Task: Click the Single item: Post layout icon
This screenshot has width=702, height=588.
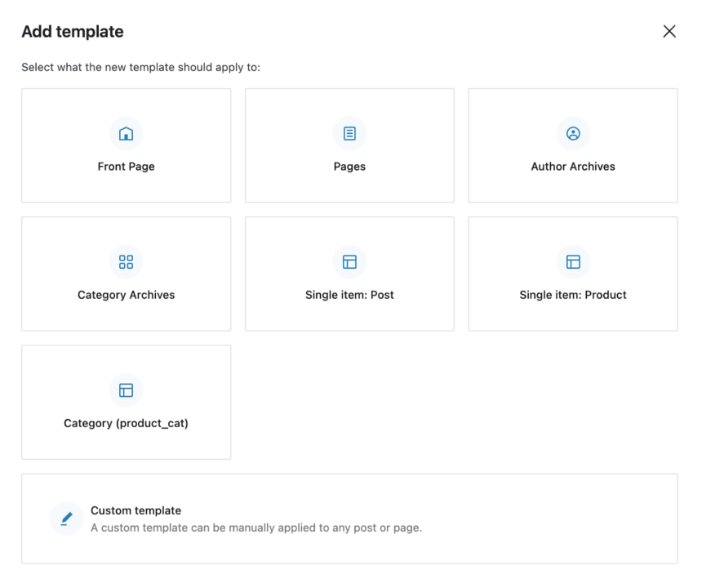Action: pyautogui.click(x=349, y=261)
